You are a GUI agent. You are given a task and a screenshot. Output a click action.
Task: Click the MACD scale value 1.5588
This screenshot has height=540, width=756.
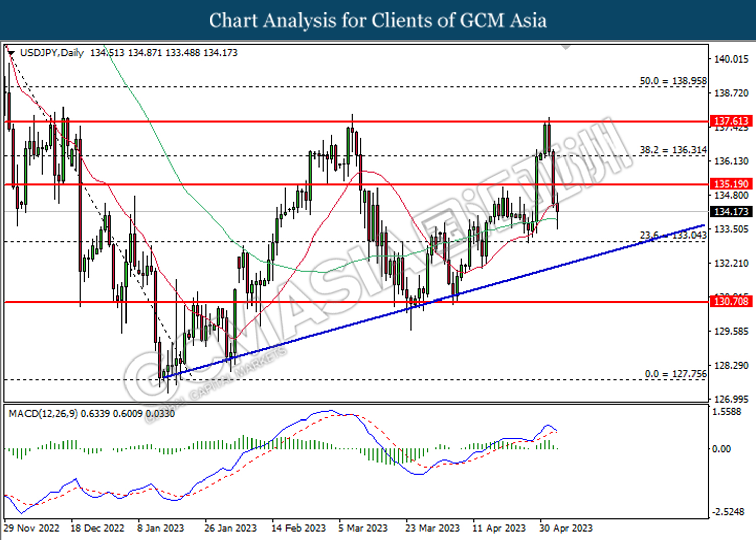click(x=727, y=412)
